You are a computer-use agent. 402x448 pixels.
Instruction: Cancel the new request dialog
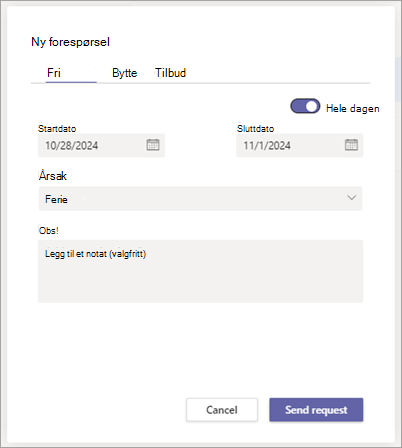(x=222, y=410)
